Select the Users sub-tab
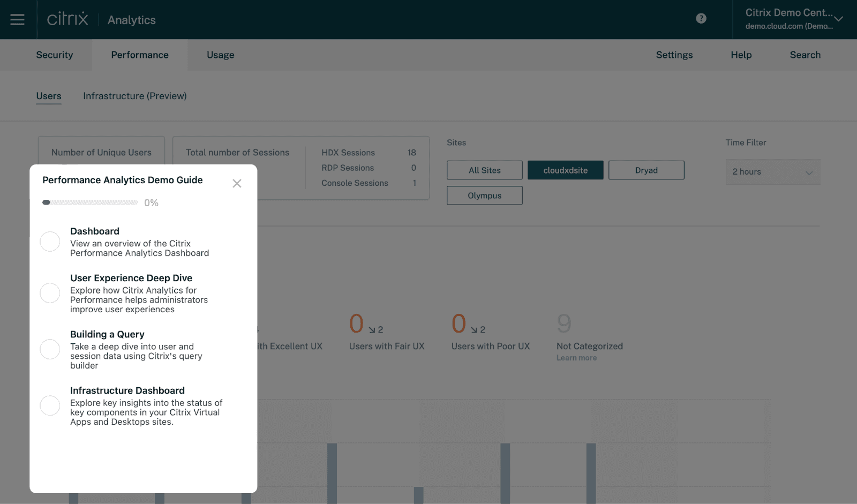857x504 pixels. (x=49, y=96)
